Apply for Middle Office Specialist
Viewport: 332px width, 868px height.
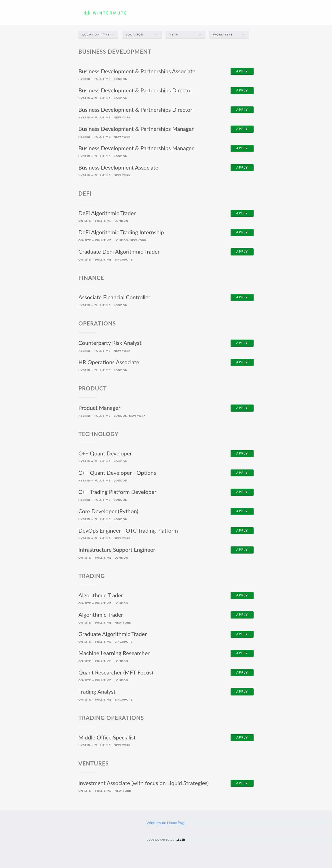point(242,738)
